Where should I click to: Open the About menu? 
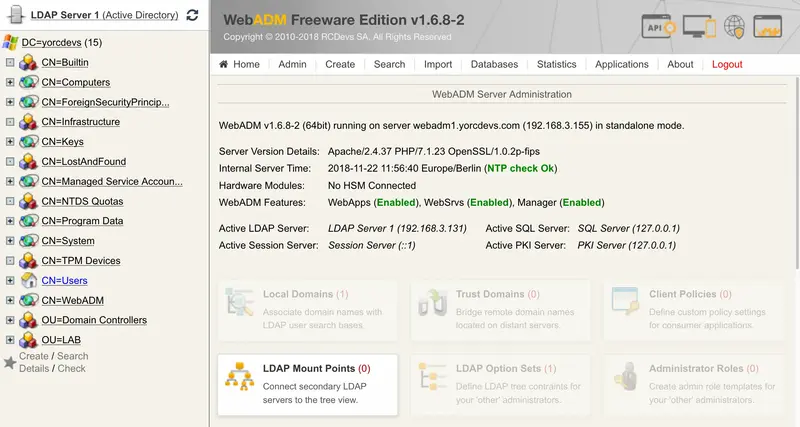coord(680,64)
